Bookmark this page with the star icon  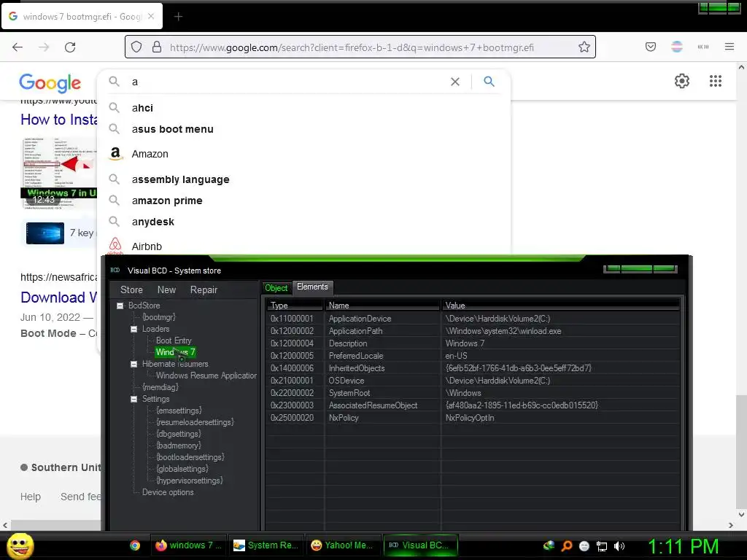tap(584, 47)
